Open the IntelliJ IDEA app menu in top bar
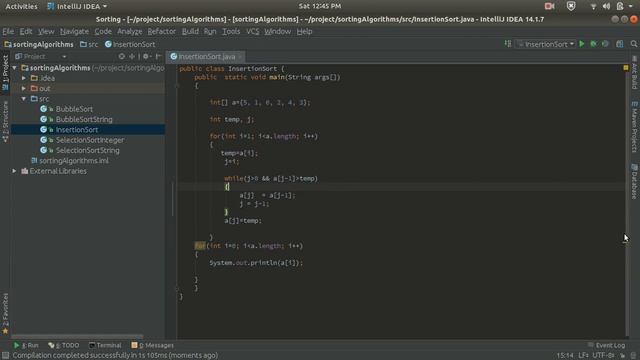 point(77,6)
